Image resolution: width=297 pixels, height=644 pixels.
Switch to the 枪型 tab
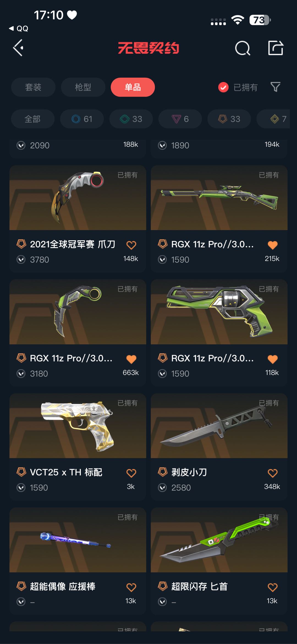83,87
